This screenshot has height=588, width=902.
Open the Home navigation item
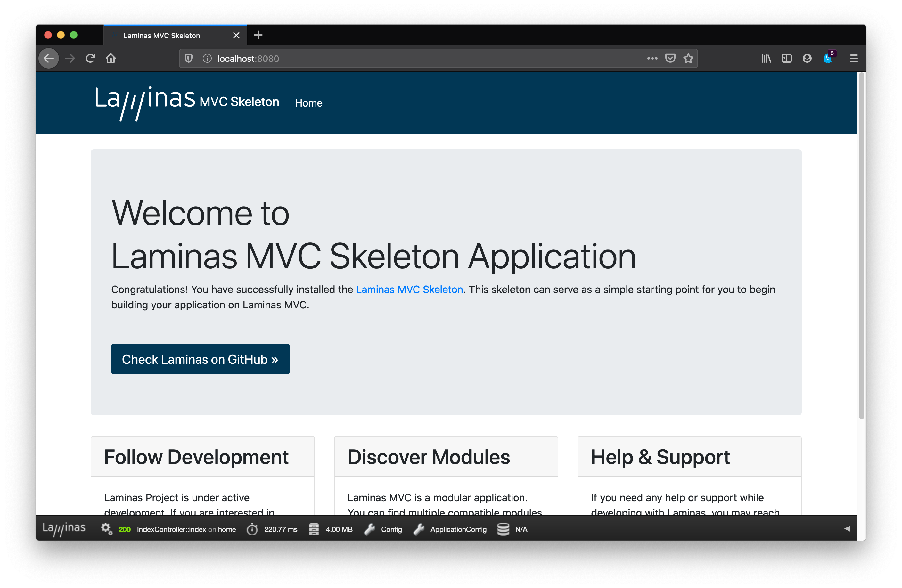308,103
